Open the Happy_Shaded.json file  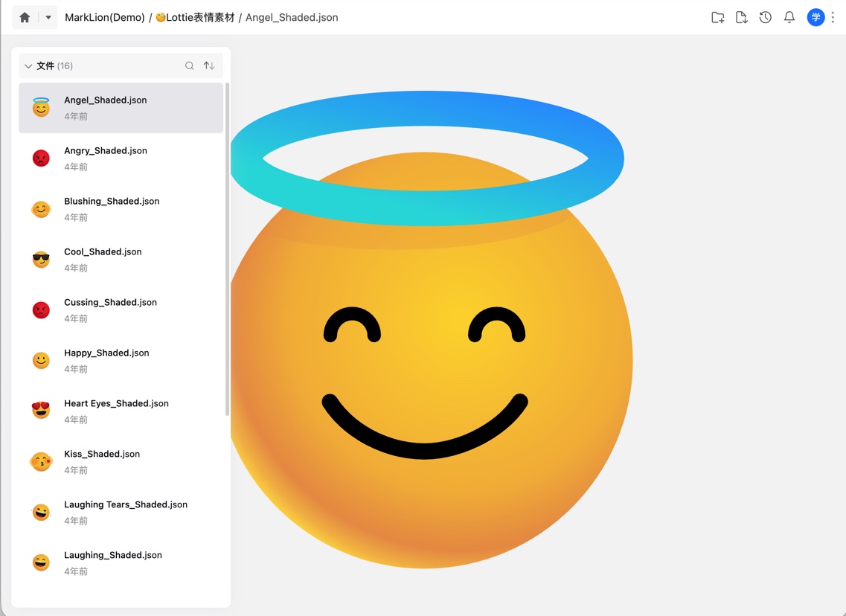121,361
